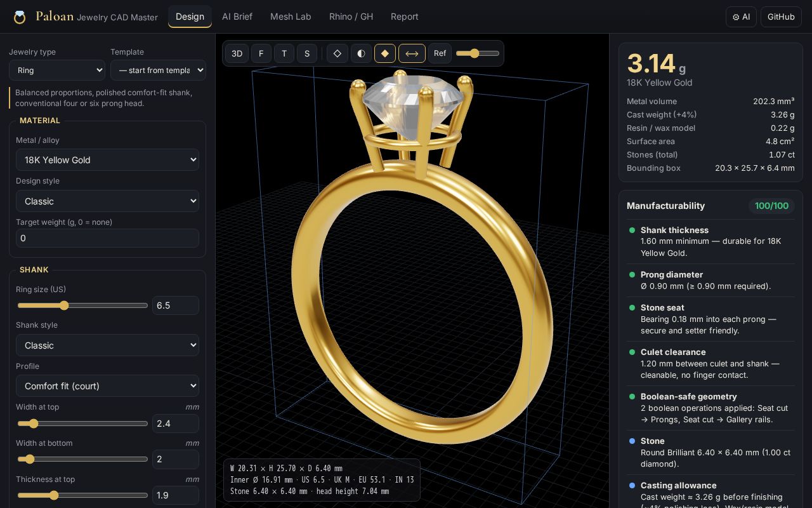812x508 pixels.
Task: Click the outline diamond viewport toggle
Action: pos(337,53)
